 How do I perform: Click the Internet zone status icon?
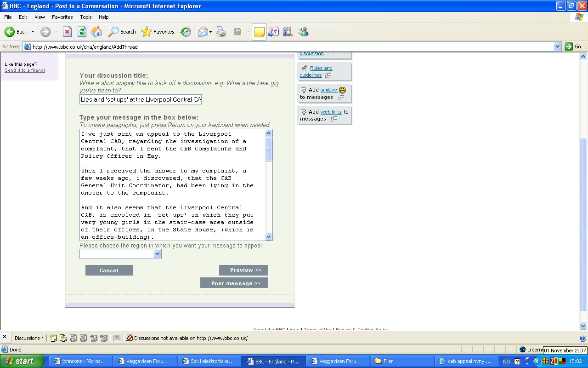coord(523,350)
